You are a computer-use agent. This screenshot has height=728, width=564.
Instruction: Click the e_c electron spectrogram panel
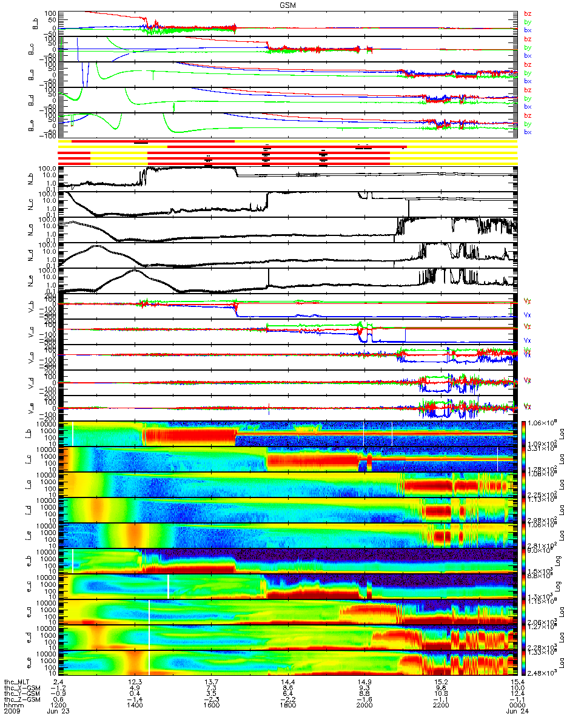coord(288,587)
